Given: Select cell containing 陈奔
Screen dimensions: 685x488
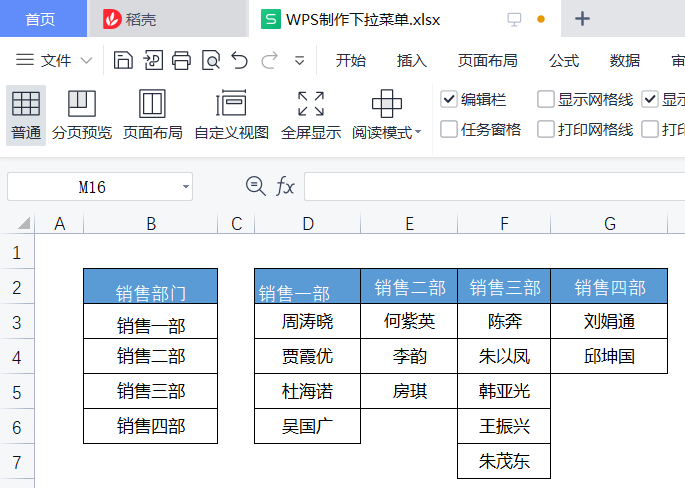Looking at the screenshot, I should (504, 321).
